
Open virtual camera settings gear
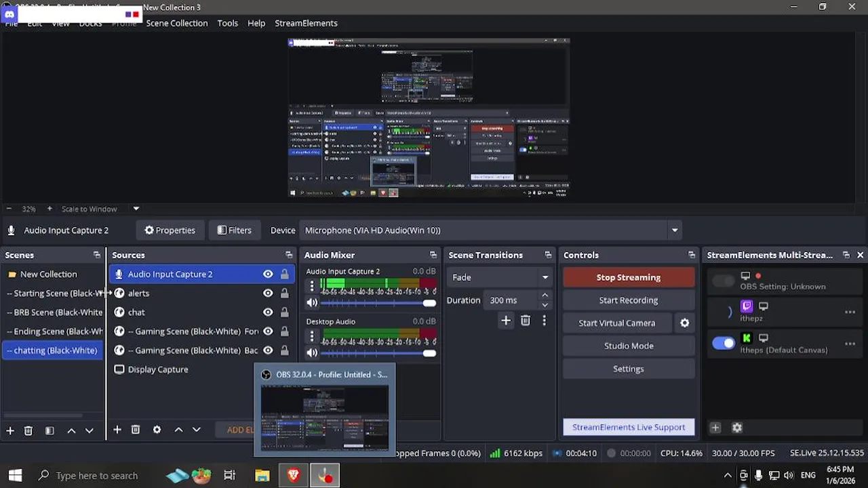pyautogui.click(x=685, y=323)
